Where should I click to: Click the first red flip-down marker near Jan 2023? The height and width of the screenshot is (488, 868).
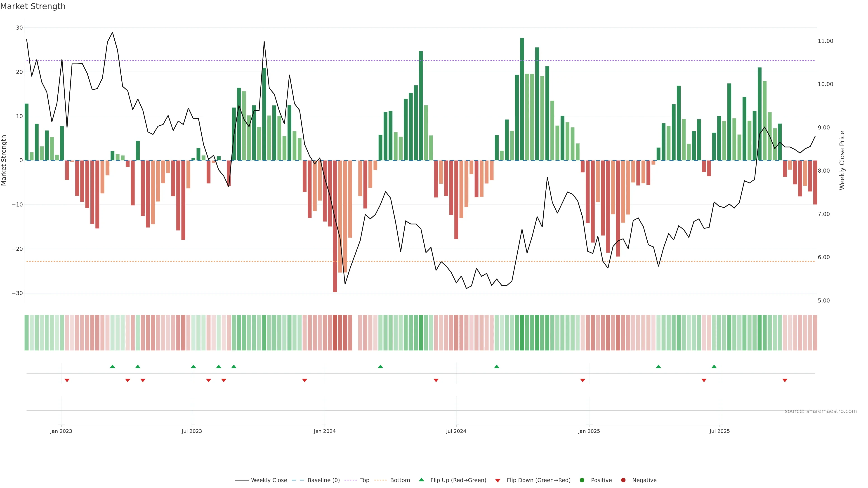click(67, 380)
